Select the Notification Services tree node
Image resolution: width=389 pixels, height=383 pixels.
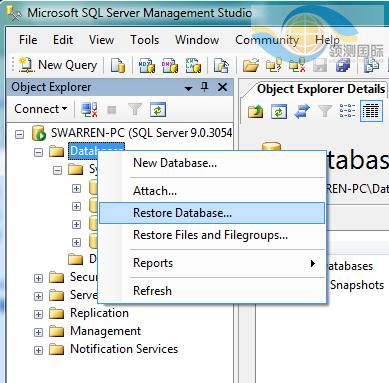click(x=124, y=349)
